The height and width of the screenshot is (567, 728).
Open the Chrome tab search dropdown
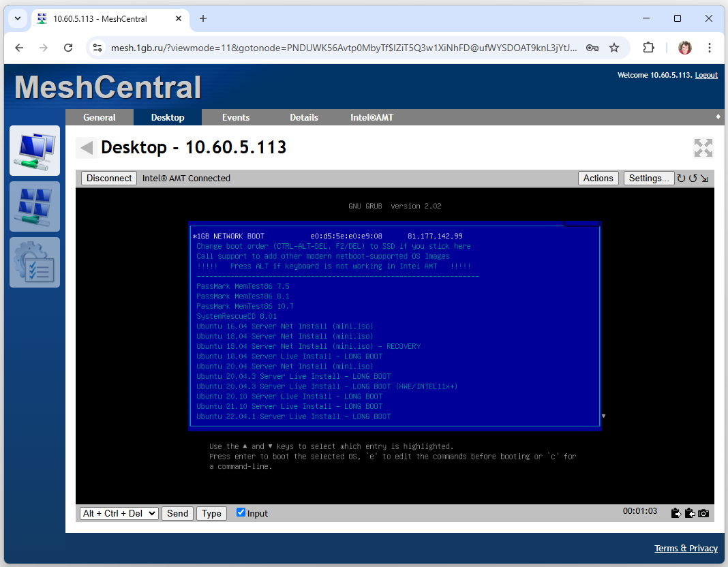click(17, 18)
